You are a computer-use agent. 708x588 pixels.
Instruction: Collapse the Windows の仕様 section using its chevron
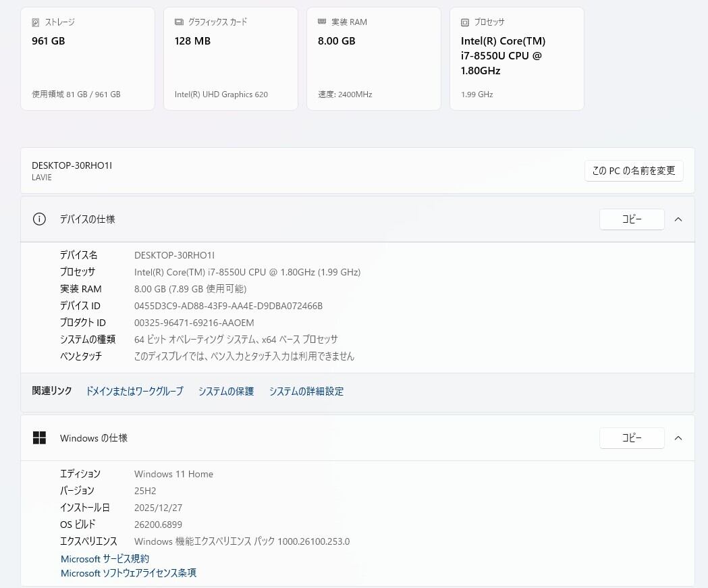point(678,438)
